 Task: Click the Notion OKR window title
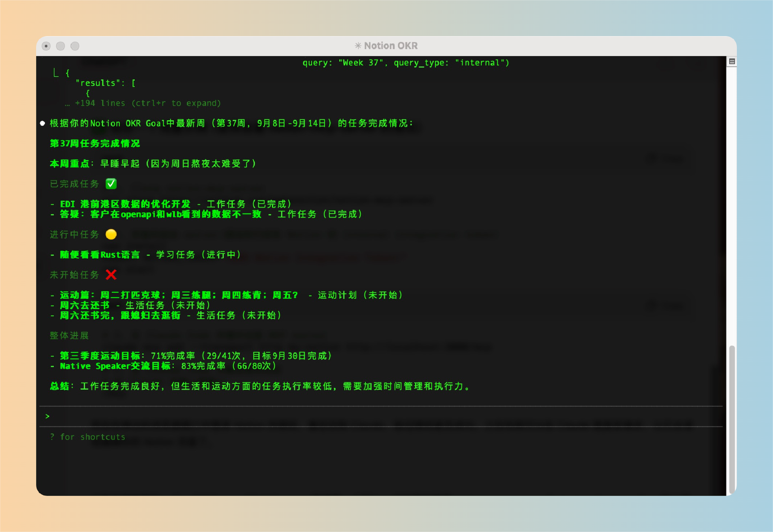click(391, 46)
